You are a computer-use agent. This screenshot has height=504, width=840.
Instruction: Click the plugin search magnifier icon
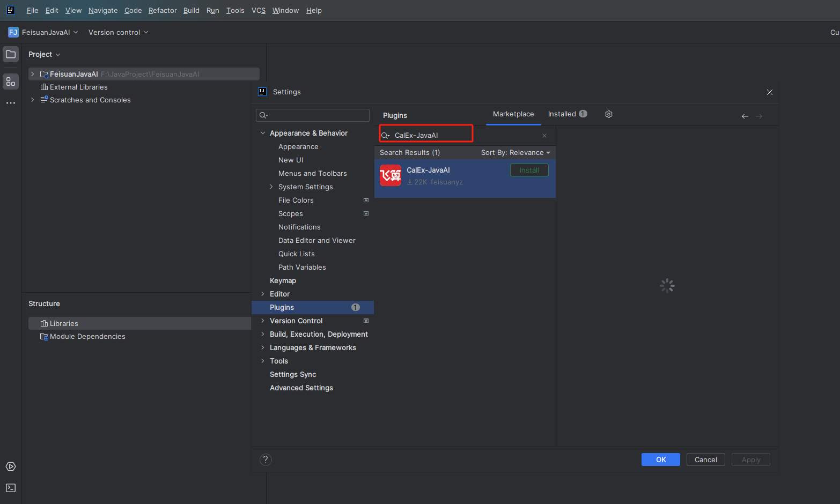(386, 136)
